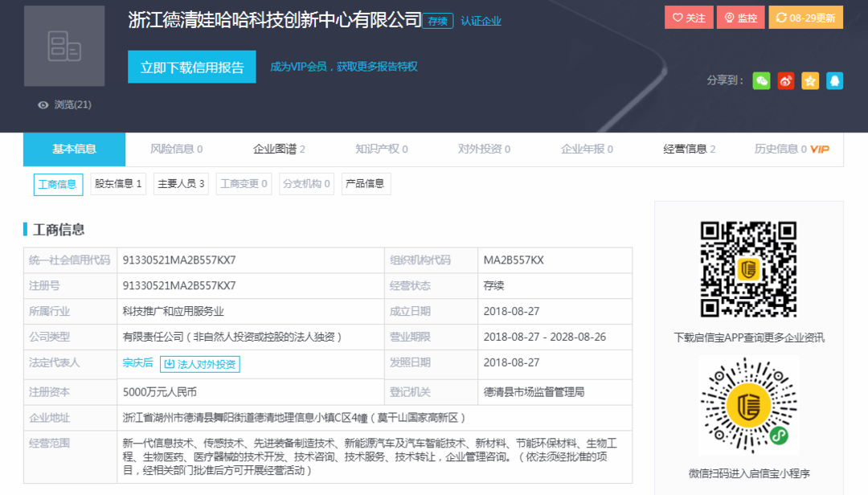Click the company name heading
Screen dimensions: 868x495
click(x=275, y=20)
